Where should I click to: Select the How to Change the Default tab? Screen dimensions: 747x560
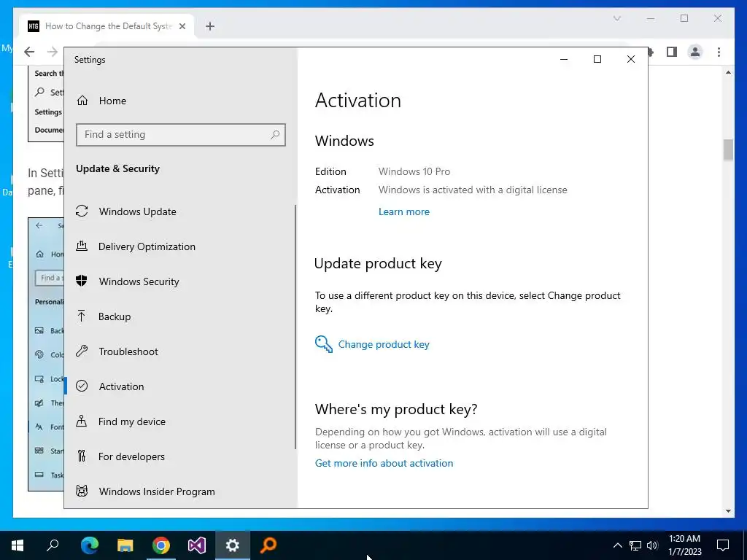click(x=107, y=26)
